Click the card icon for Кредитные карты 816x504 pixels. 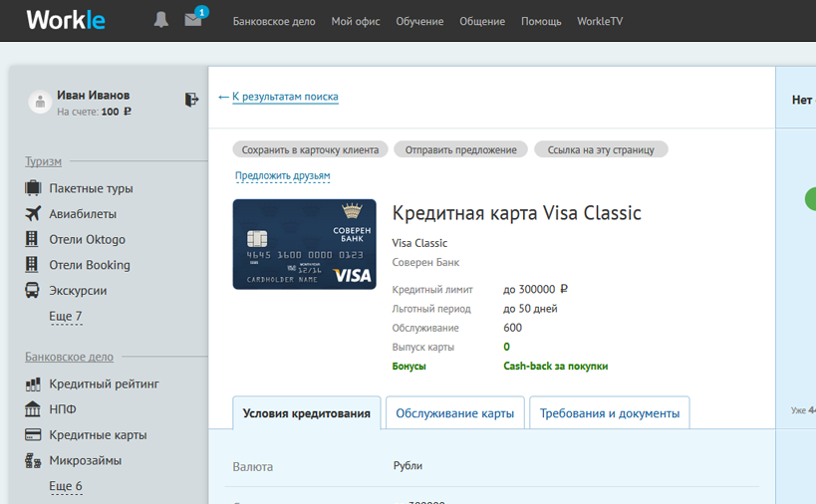pyautogui.click(x=33, y=434)
